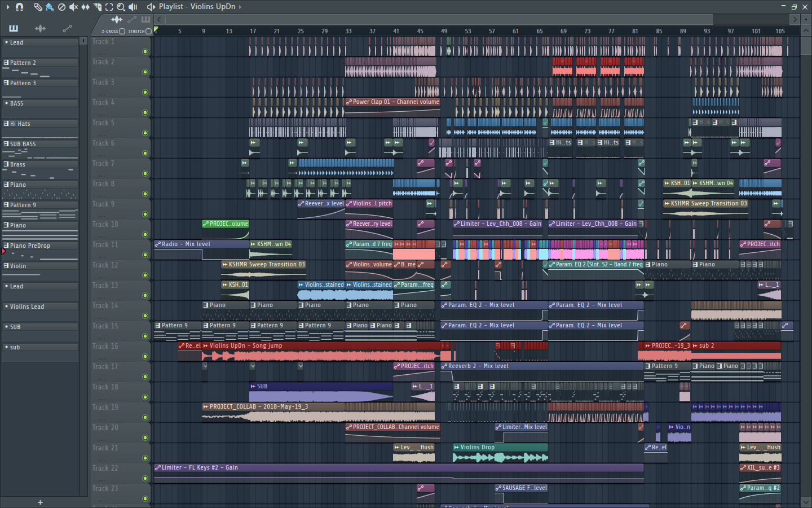
Task: Select the Paint brush tool
Action: (50, 7)
